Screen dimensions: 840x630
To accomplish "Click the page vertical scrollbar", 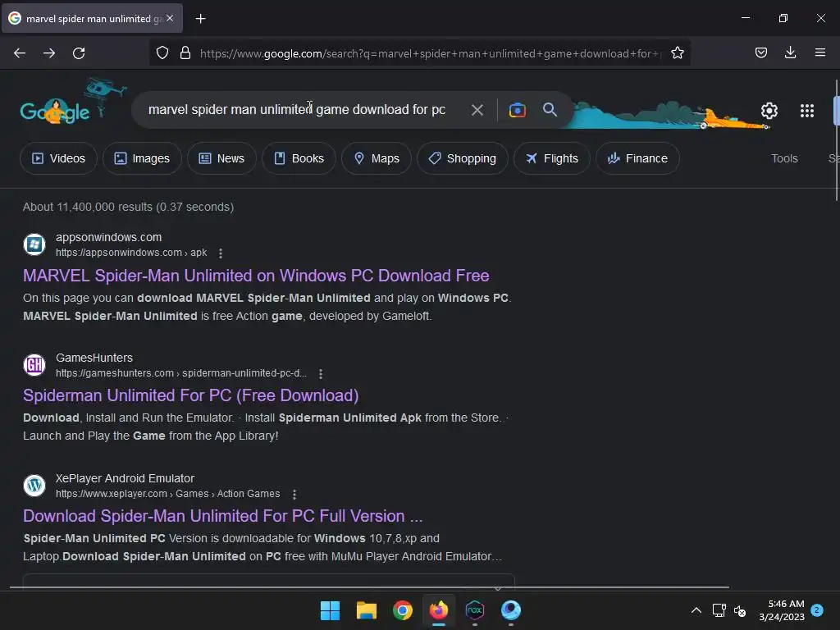I will [x=836, y=141].
